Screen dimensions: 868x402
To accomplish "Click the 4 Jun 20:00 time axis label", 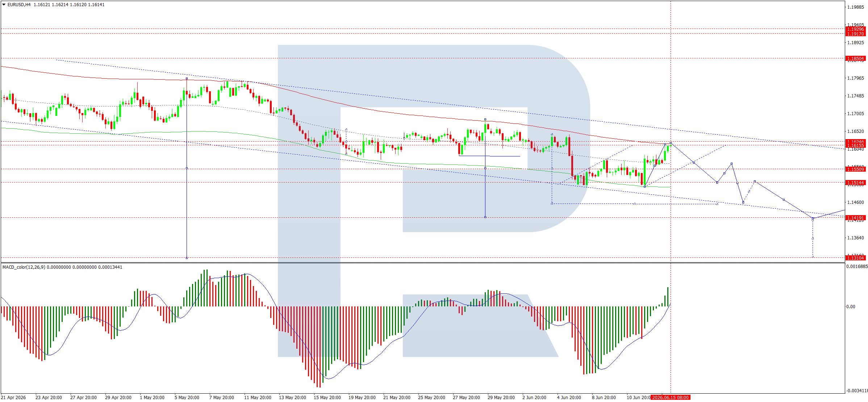I will click(x=569, y=398).
